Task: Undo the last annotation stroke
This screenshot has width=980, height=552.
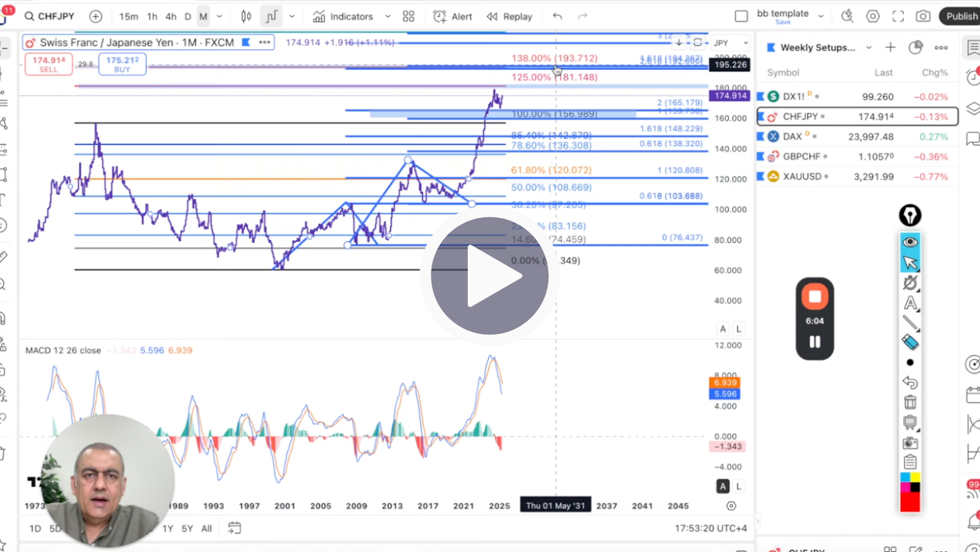Action: tap(910, 382)
